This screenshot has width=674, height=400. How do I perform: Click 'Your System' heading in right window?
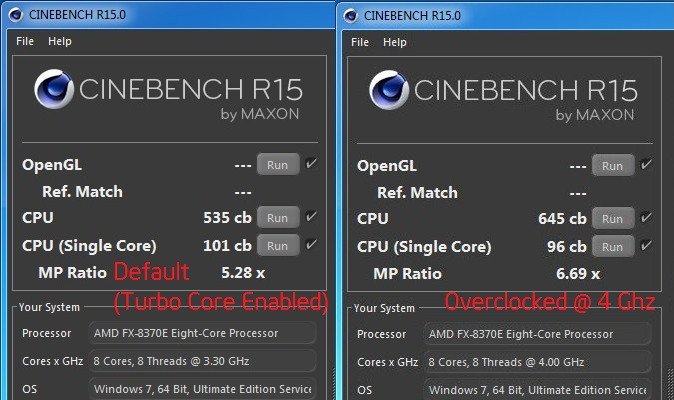(x=384, y=308)
